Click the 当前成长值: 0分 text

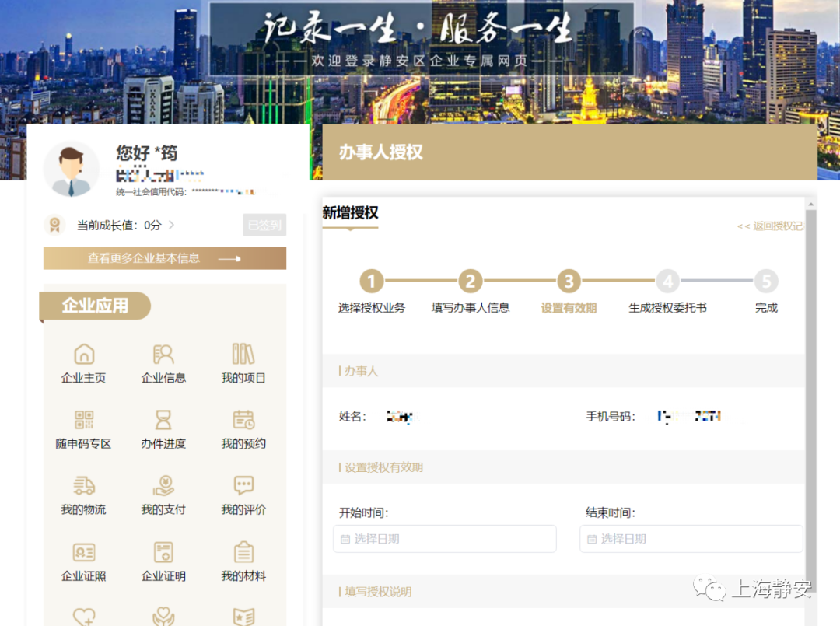tap(119, 225)
